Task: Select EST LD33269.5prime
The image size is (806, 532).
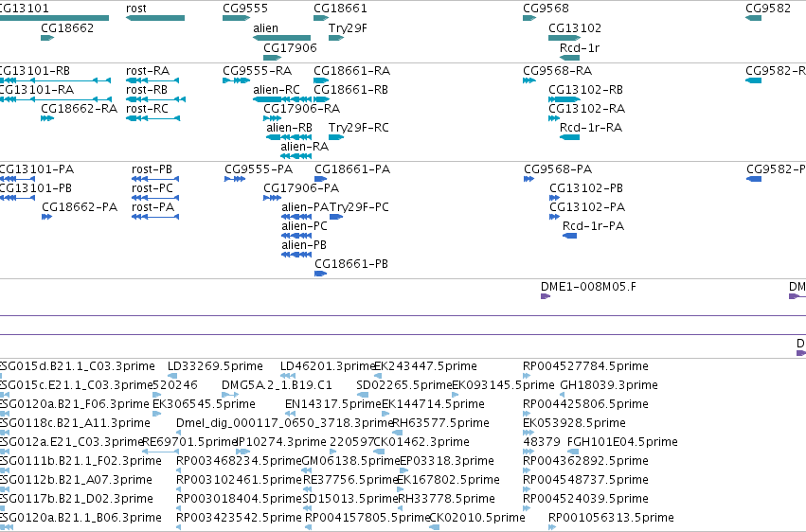Action: pos(172,376)
